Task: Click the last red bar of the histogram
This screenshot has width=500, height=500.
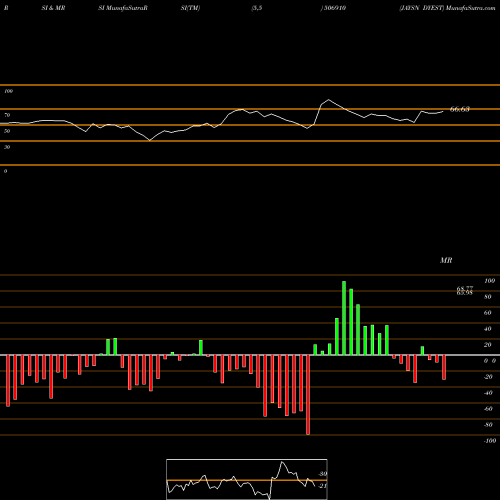Action: click(444, 367)
